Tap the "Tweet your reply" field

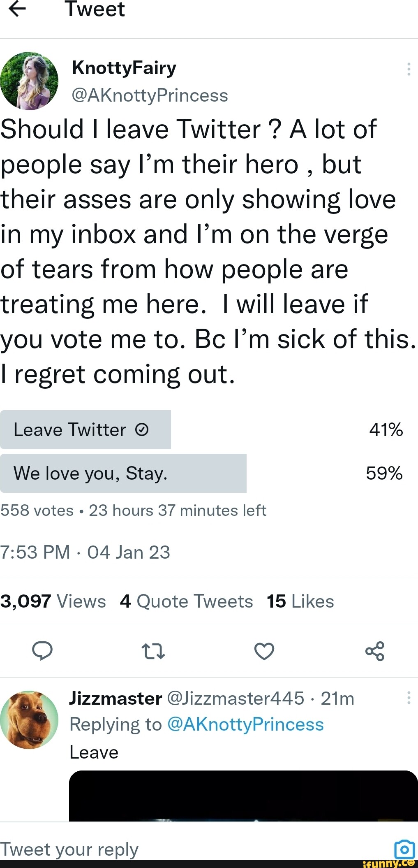click(164, 849)
